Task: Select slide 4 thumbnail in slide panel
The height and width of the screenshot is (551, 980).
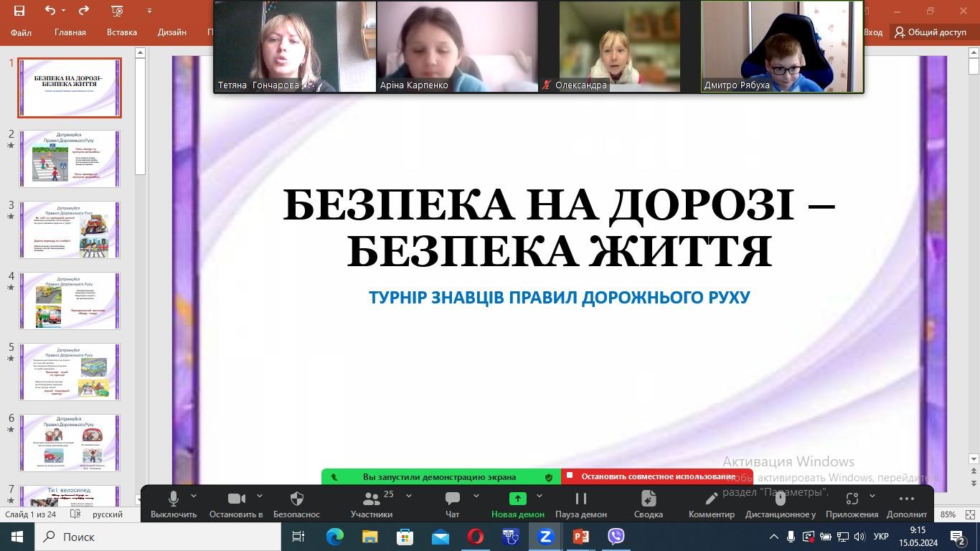Action: tap(70, 301)
